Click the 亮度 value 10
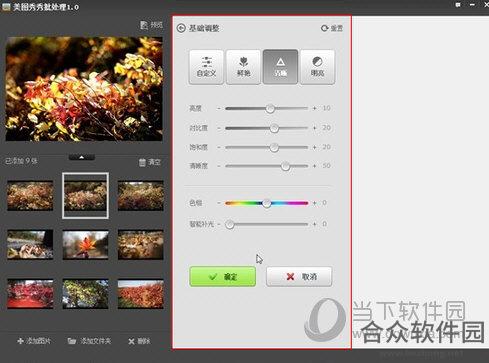This screenshot has height=363, width=489. (x=326, y=108)
